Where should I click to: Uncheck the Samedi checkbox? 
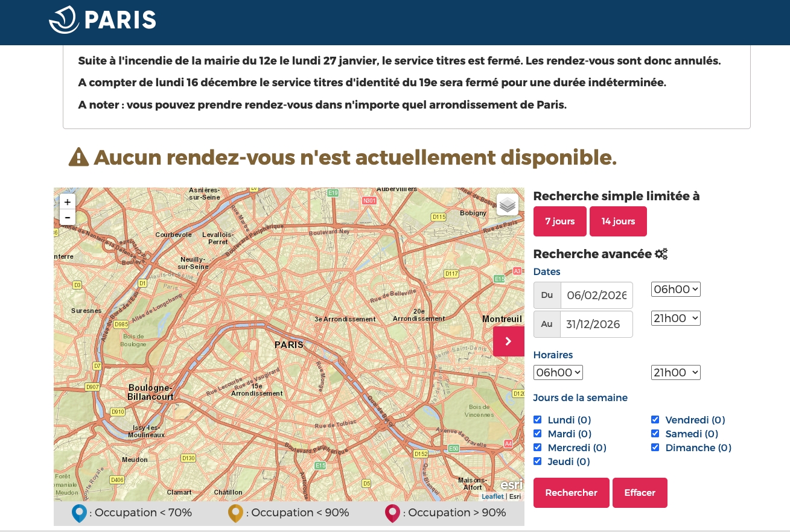pyautogui.click(x=655, y=433)
